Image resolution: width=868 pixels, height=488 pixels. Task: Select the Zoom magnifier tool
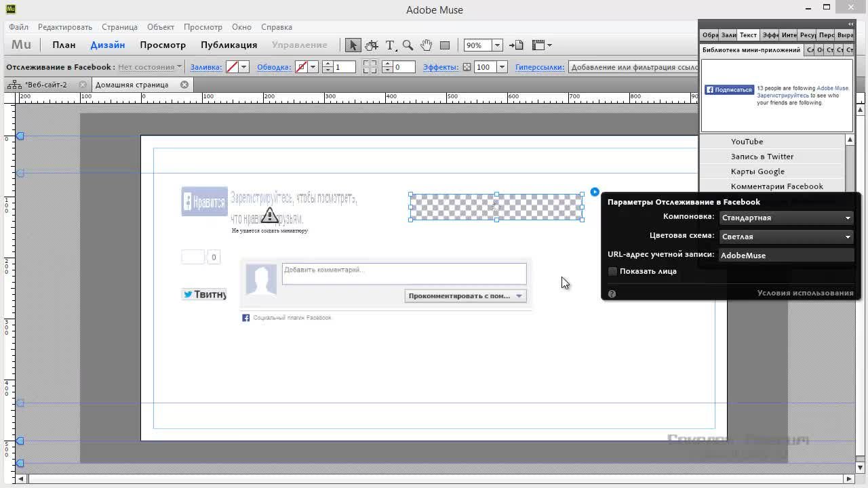pos(408,45)
